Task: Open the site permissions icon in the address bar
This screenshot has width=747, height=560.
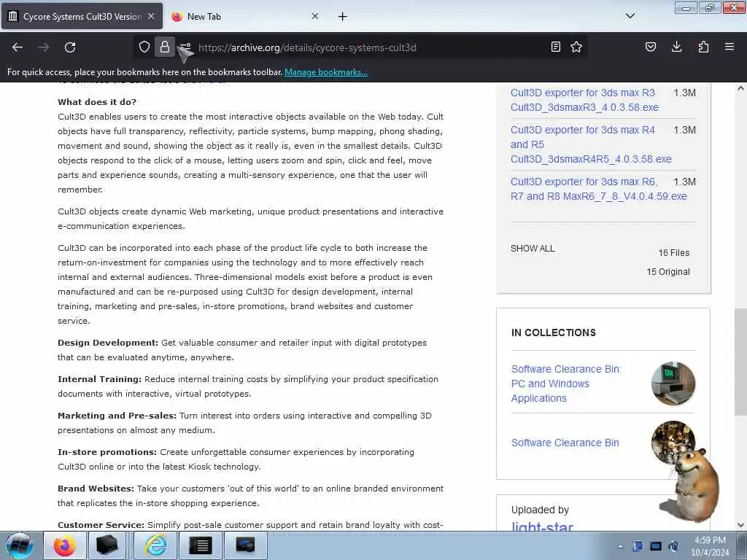Action: click(x=185, y=47)
